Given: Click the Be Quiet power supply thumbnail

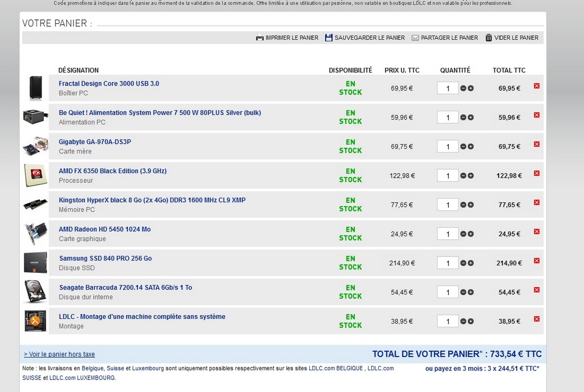Looking at the screenshot, I should pos(36,116).
